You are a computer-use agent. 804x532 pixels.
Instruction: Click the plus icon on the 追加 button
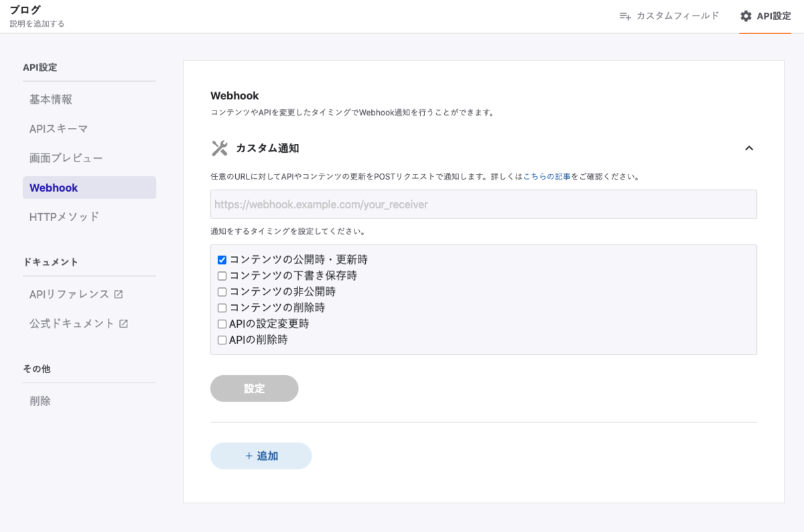[x=249, y=456]
